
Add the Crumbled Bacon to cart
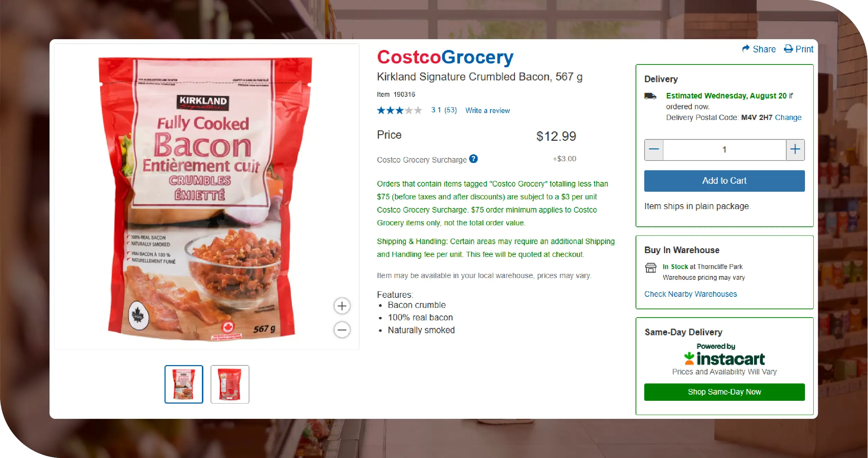point(724,181)
